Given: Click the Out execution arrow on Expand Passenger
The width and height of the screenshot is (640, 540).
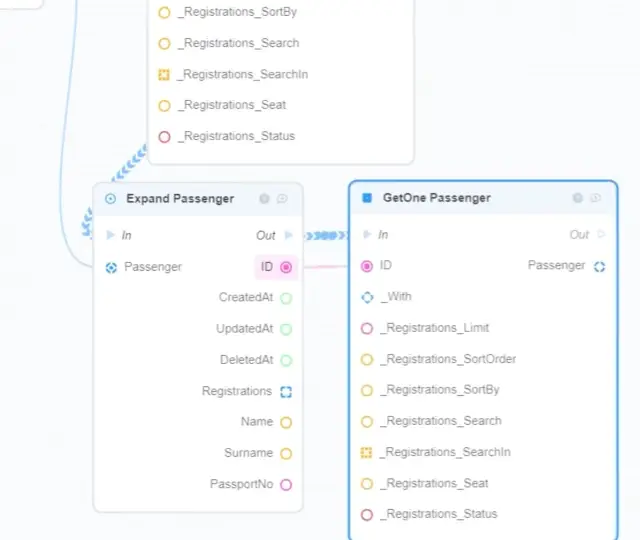Looking at the screenshot, I should [288, 236].
